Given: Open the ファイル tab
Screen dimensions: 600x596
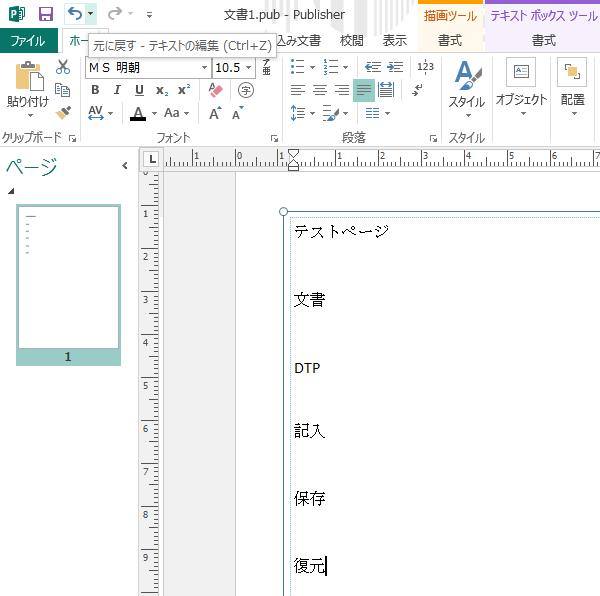Looking at the screenshot, I should click(28, 41).
